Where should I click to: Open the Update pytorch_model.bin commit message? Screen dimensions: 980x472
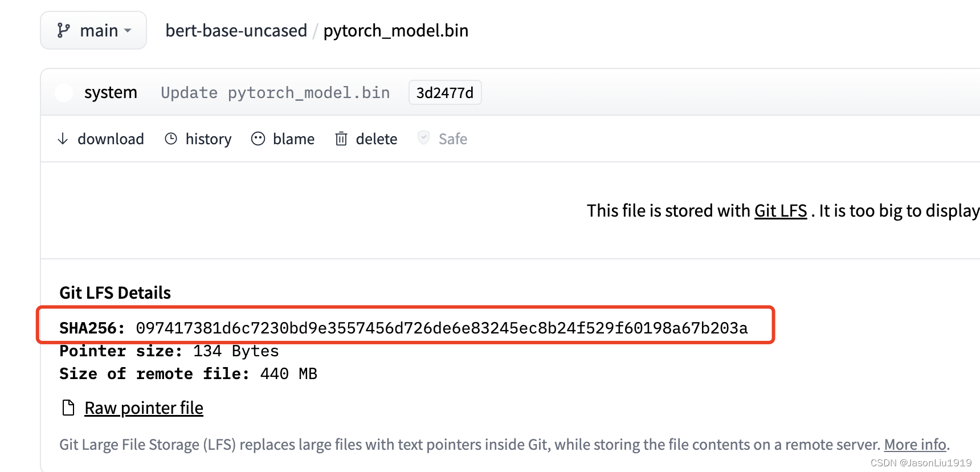coord(275,92)
